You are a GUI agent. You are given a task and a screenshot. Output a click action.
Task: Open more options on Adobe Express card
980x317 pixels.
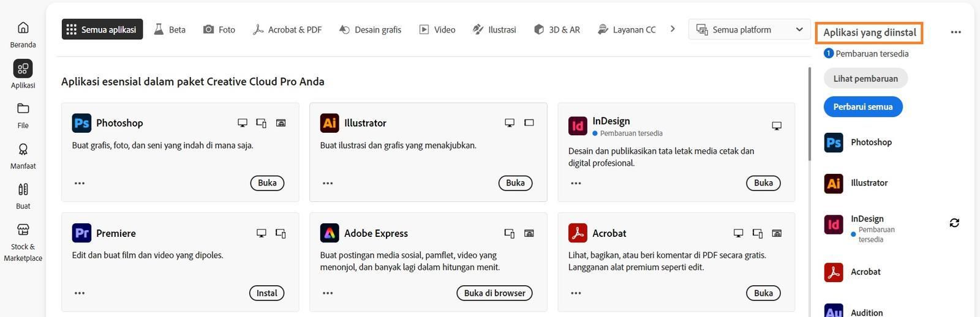(x=328, y=293)
